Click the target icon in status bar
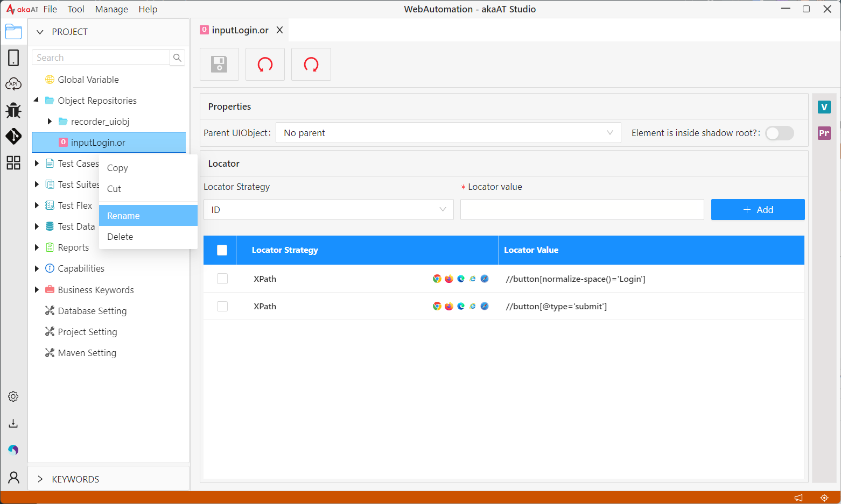The width and height of the screenshot is (841, 504). tap(824, 498)
